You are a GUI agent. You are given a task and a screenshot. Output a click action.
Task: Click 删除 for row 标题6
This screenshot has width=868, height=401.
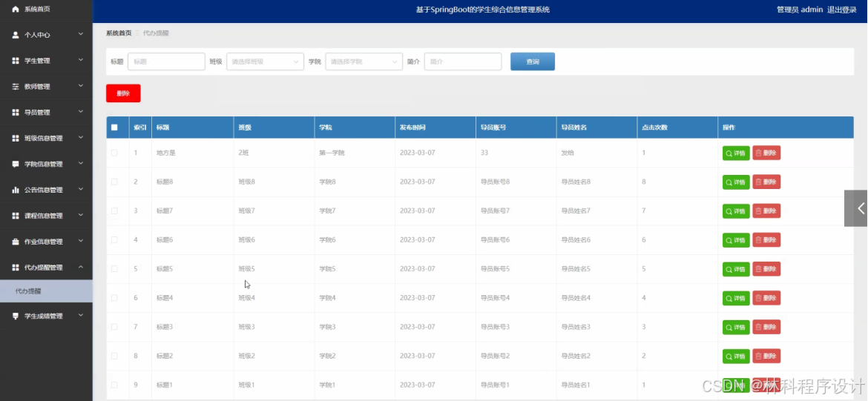click(x=766, y=240)
